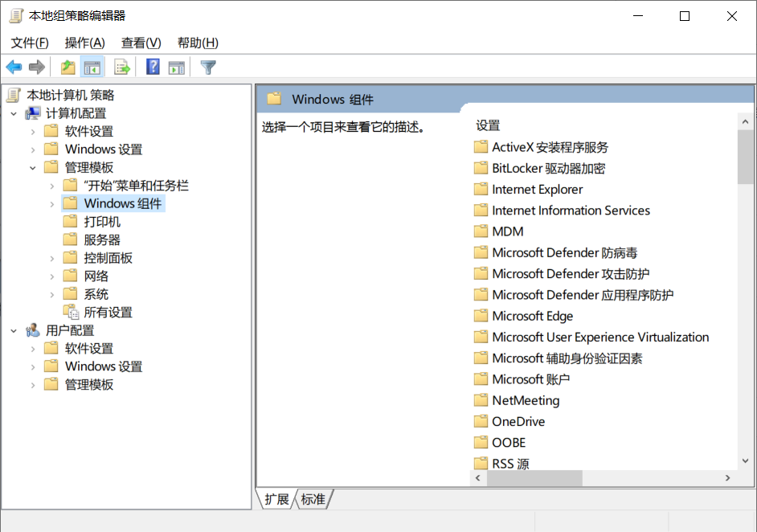Select the 本地计算机 策略 root node
757x532 pixels.
(71, 95)
